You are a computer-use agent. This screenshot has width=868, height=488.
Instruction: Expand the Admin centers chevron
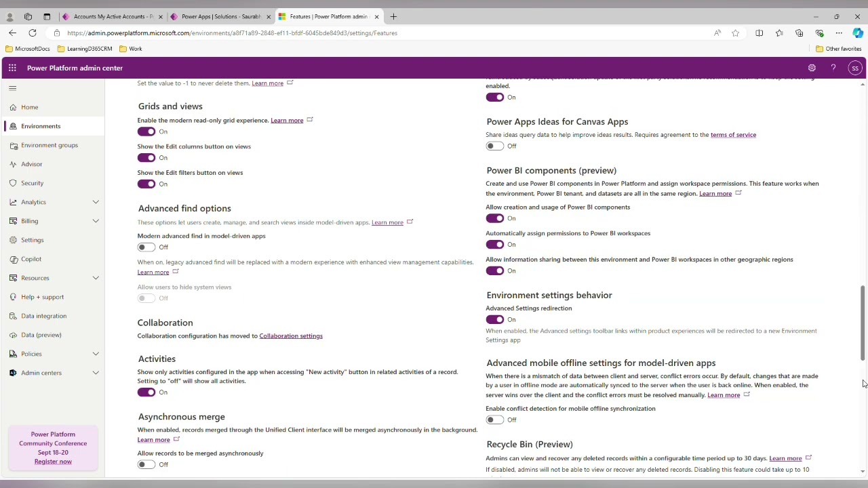(96, 373)
